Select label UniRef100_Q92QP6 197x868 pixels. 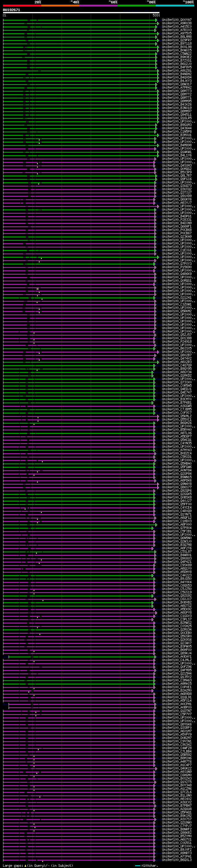177,491
